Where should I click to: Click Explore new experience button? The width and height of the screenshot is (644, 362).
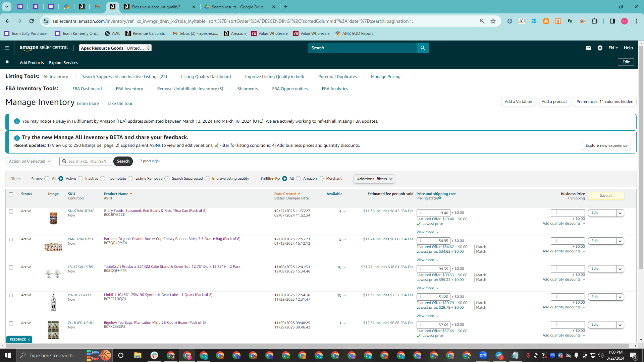[x=606, y=145]
